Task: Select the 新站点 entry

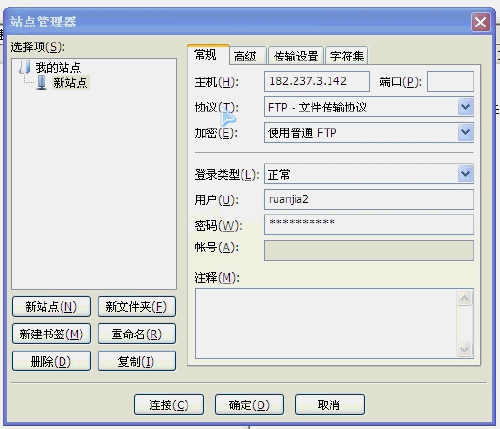Action: point(71,82)
